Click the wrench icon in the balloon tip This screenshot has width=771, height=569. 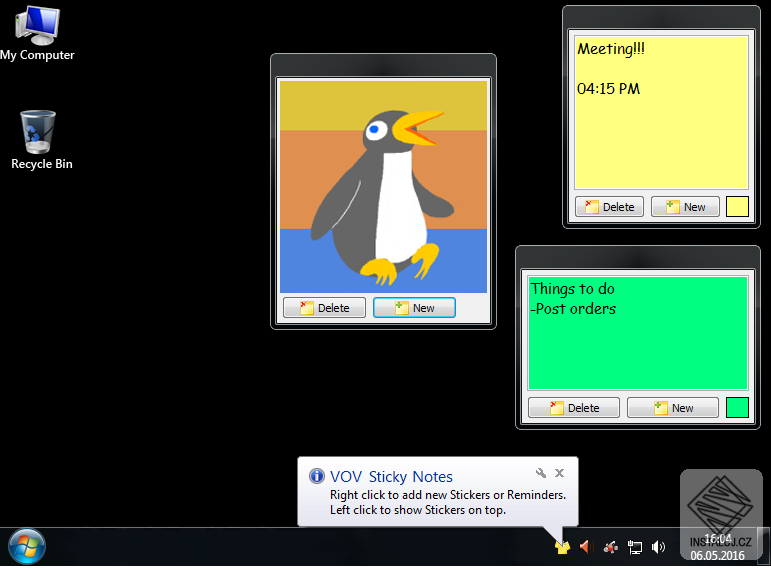click(x=541, y=473)
